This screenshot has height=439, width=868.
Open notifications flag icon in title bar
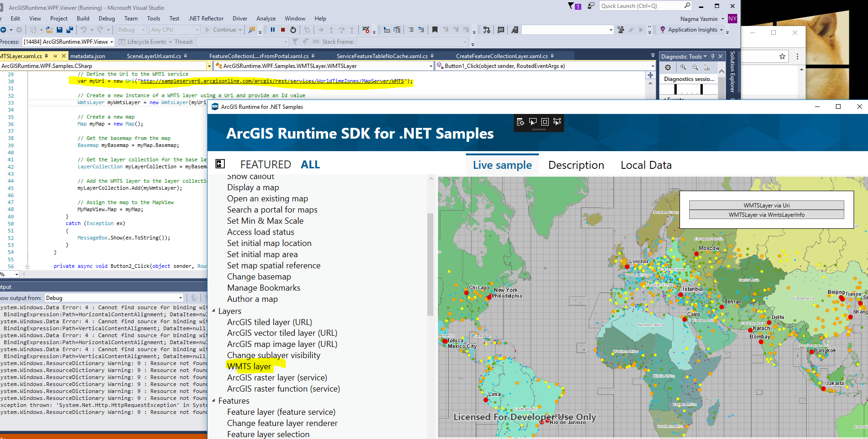[574, 6]
